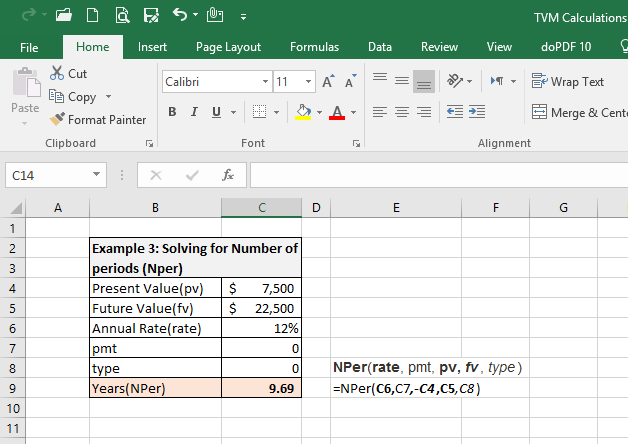Create a new blank document icon
Screen dimensions: 628x444
click(93, 15)
